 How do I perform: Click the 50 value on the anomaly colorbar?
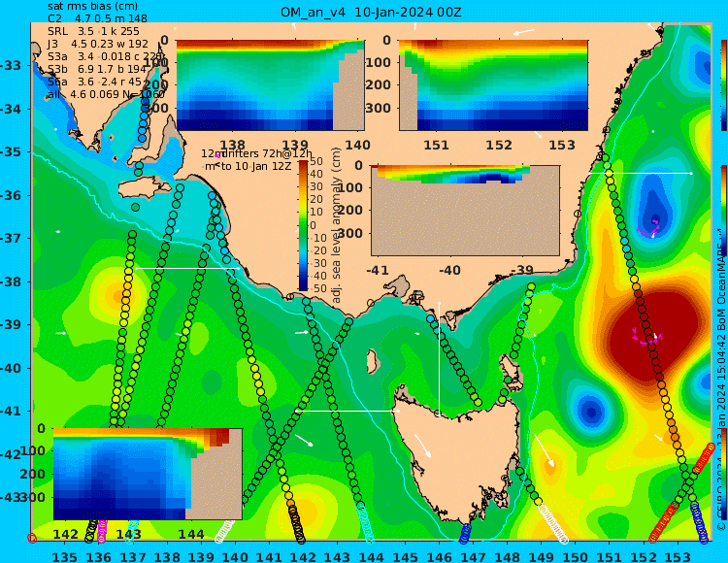(x=316, y=161)
